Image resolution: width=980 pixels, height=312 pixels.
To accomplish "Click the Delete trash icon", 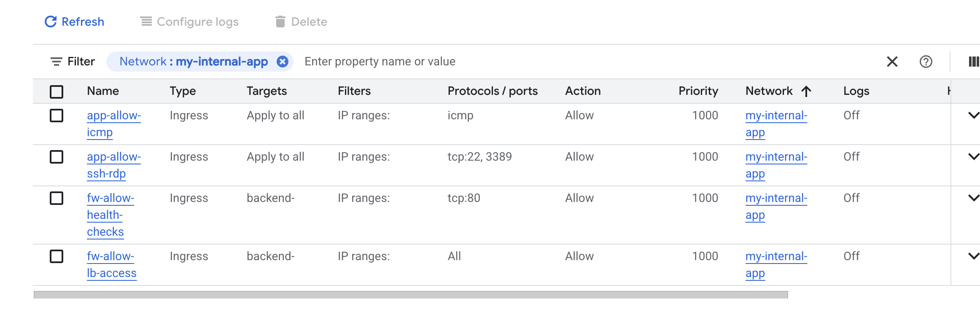I will click(x=280, y=22).
